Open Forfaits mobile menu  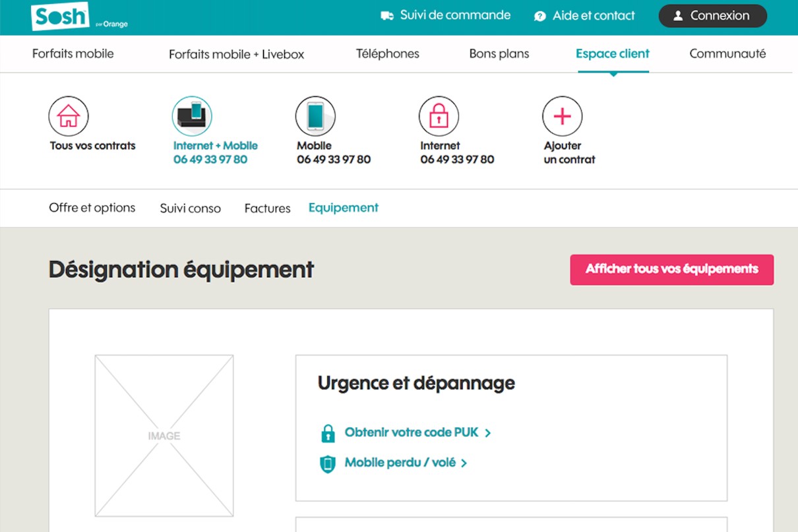pos(73,53)
